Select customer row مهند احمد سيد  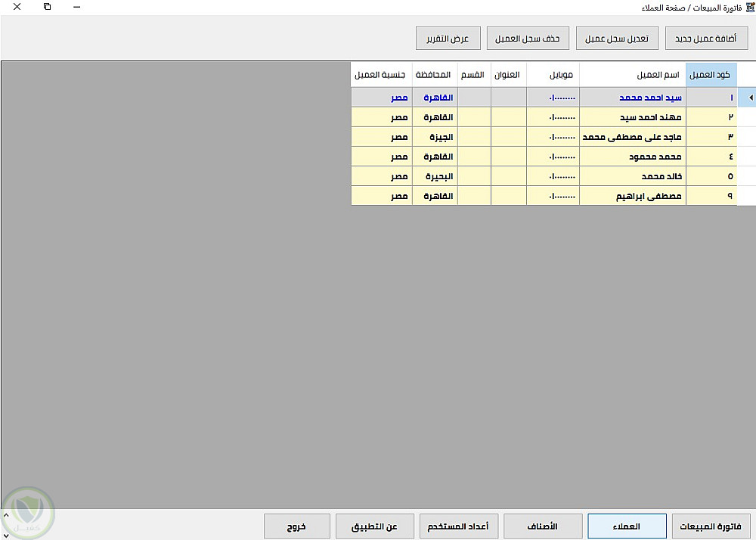544,117
